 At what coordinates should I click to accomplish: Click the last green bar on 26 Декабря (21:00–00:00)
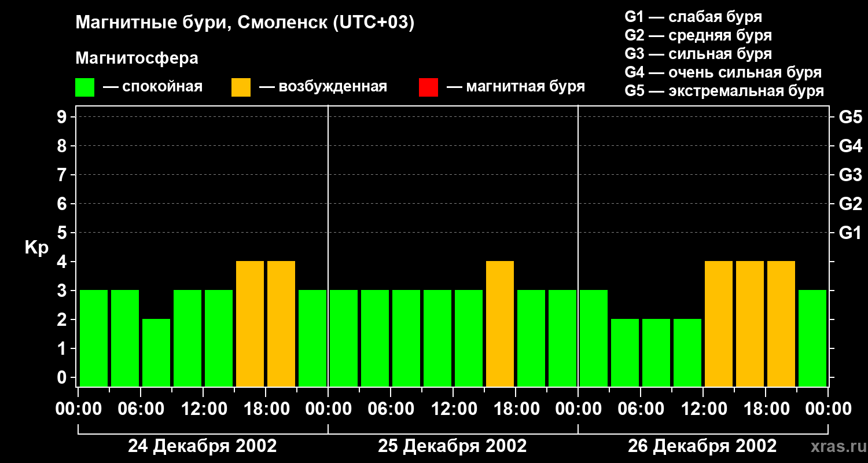pyautogui.click(x=812, y=338)
